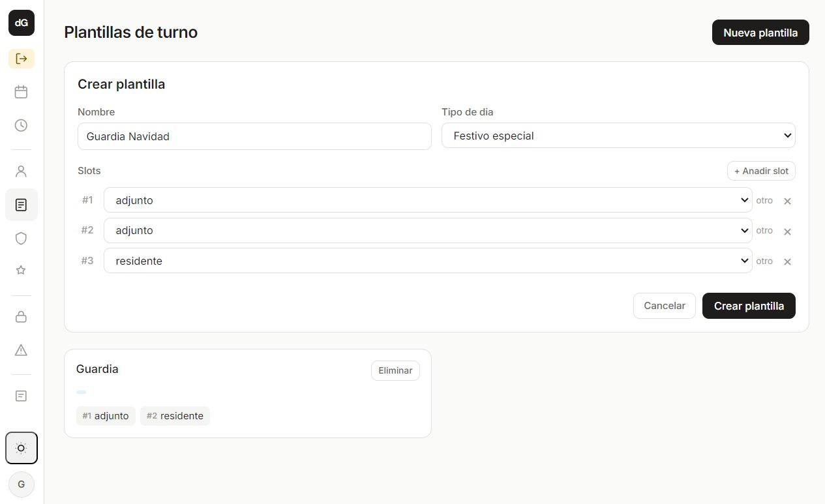Click the logout icon at sidebar top

(21, 59)
